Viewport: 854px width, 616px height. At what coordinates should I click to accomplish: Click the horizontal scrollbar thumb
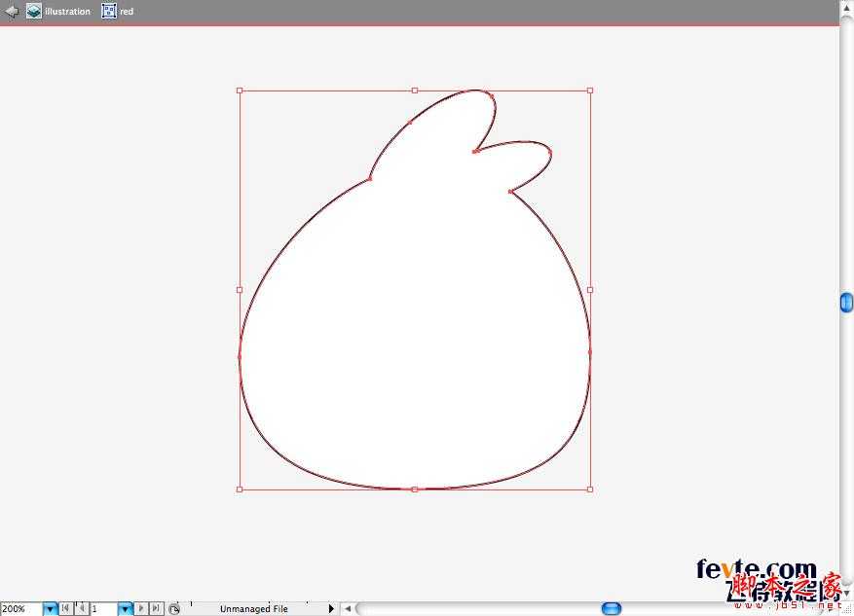[x=612, y=608]
